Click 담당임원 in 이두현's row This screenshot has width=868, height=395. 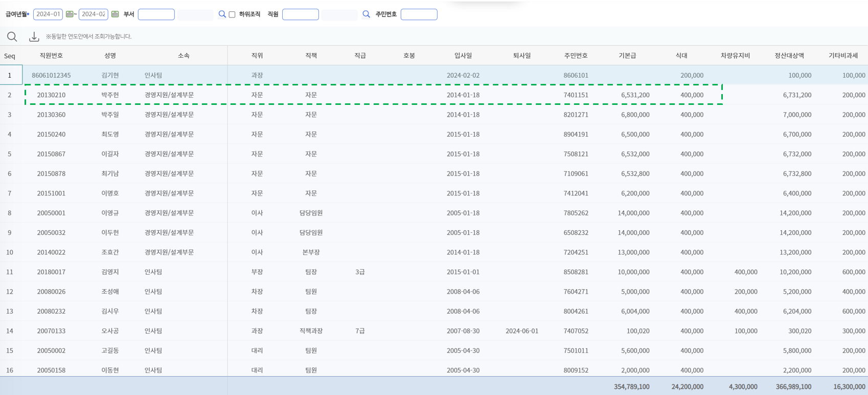[311, 232]
